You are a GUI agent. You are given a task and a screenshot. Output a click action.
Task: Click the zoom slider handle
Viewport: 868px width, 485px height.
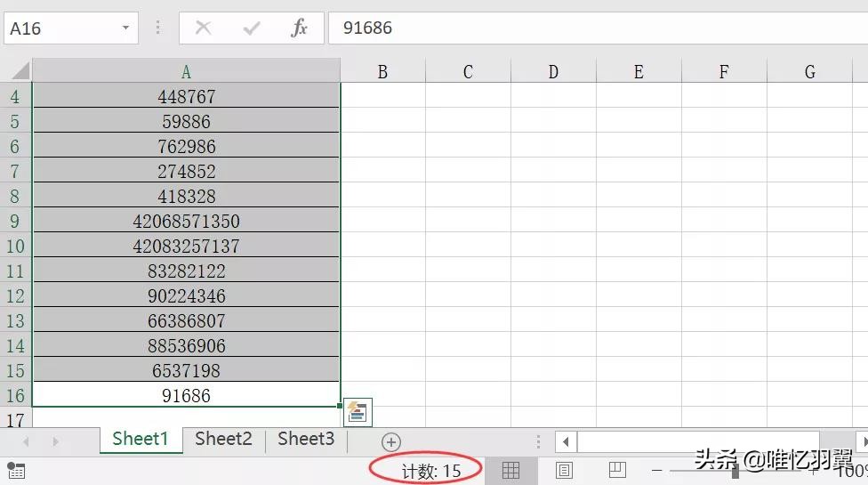coord(735,471)
